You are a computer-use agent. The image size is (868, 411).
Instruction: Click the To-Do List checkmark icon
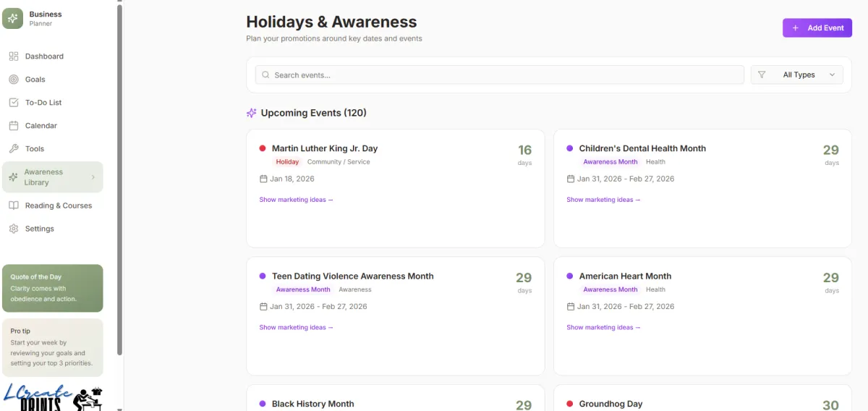[14, 103]
